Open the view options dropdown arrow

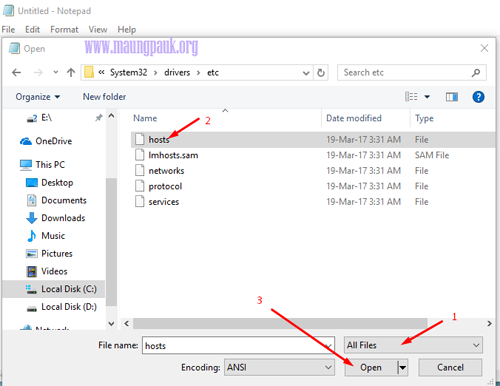pyautogui.click(x=427, y=97)
